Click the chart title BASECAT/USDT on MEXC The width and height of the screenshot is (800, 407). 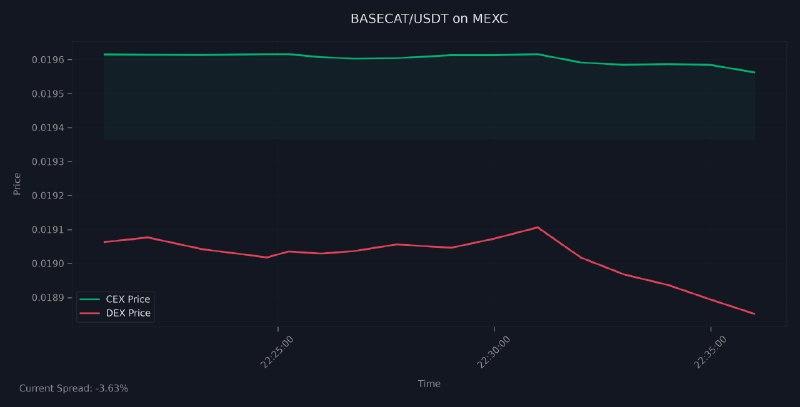(429, 19)
